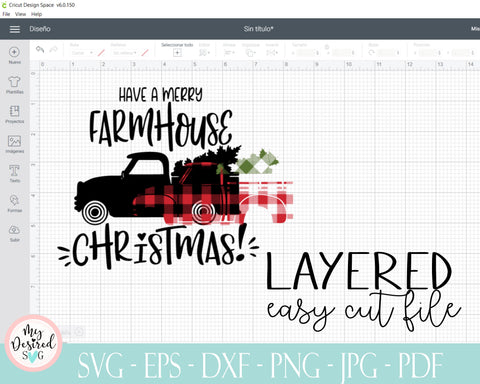Select the 'Christmas!' lettering on canvas
Image resolution: width=480 pixels, height=384 pixels.
(158, 248)
